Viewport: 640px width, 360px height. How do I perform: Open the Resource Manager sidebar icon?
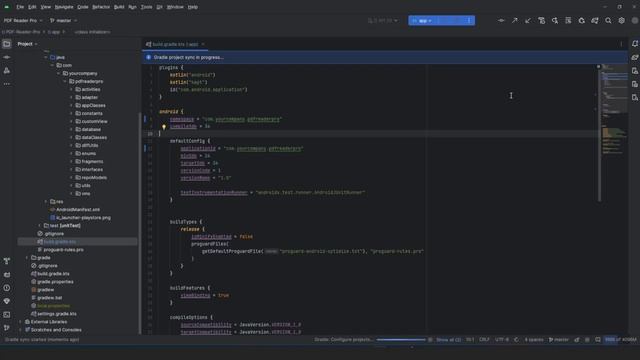(7, 71)
